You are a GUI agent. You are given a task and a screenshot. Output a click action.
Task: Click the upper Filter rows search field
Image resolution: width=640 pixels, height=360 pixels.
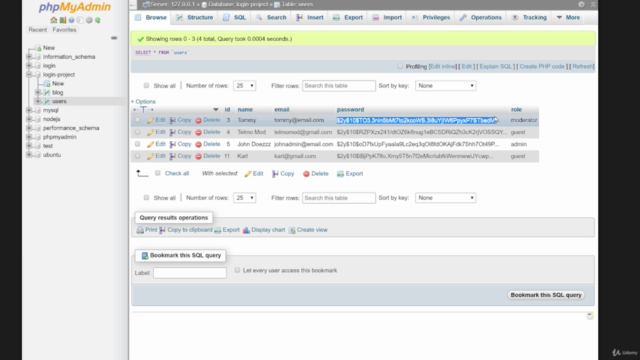(x=339, y=86)
